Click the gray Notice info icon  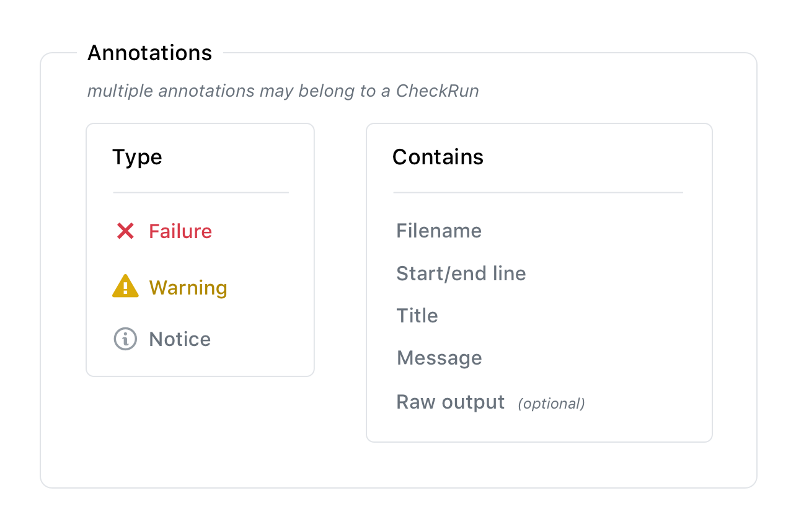pyautogui.click(x=125, y=339)
